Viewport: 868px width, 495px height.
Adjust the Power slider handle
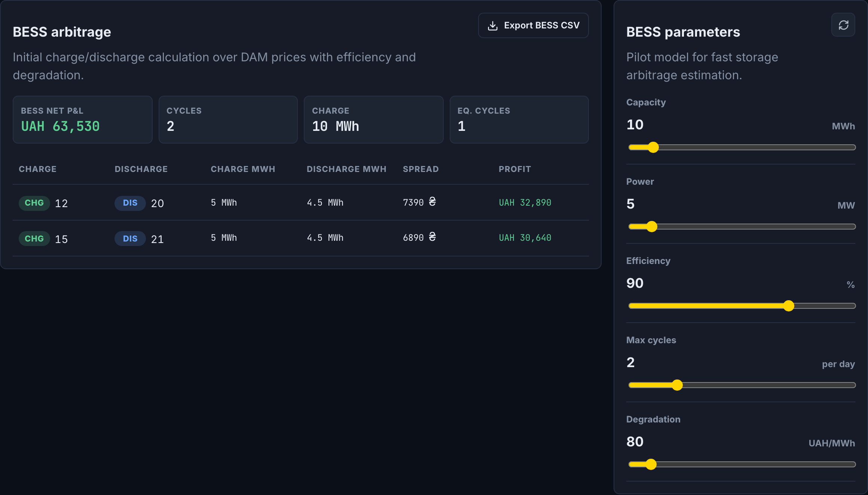652,227
